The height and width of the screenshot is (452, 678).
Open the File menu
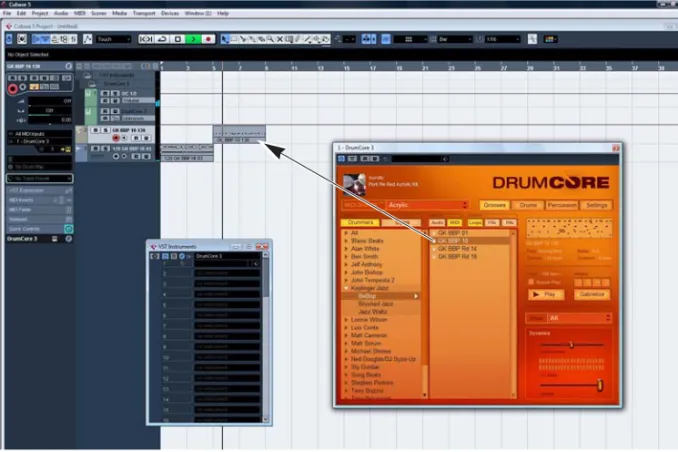[7, 13]
